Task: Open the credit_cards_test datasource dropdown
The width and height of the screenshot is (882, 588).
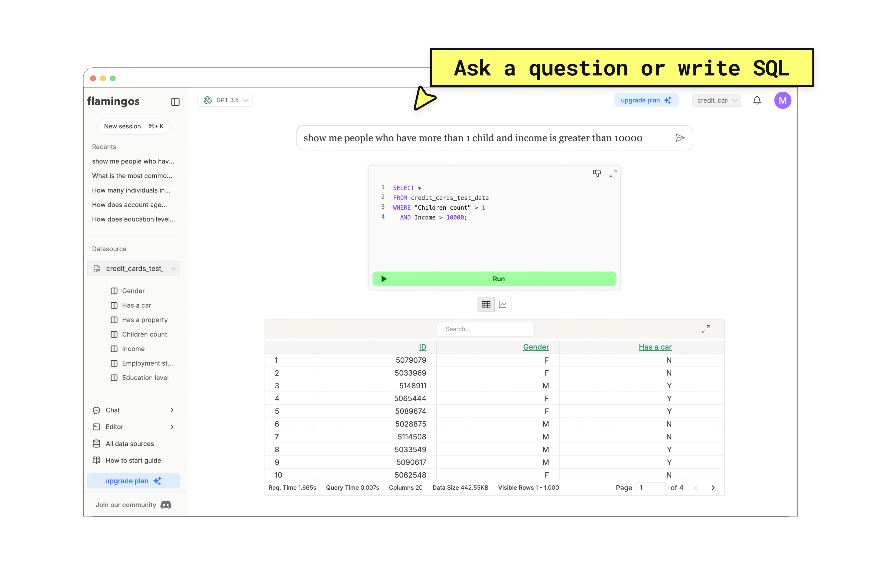Action: pyautogui.click(x=134, y=269)
